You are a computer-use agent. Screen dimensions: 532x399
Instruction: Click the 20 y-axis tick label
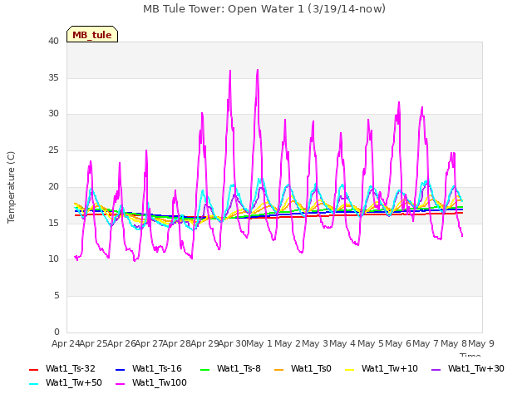(x=53, y=186)
